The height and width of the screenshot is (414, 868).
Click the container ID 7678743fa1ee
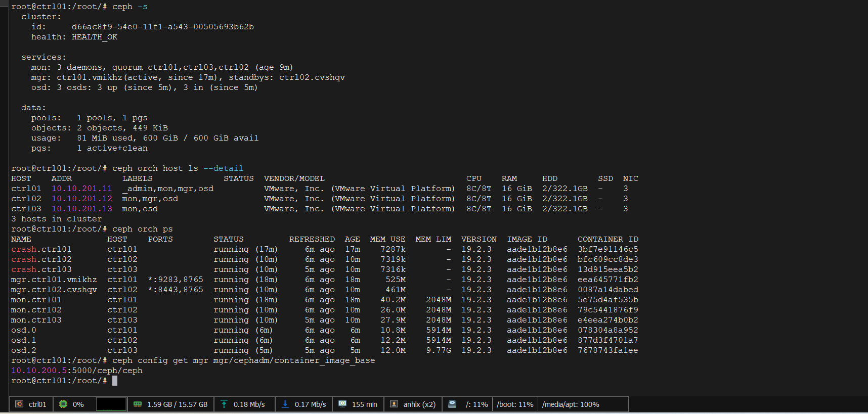point(608,350)
